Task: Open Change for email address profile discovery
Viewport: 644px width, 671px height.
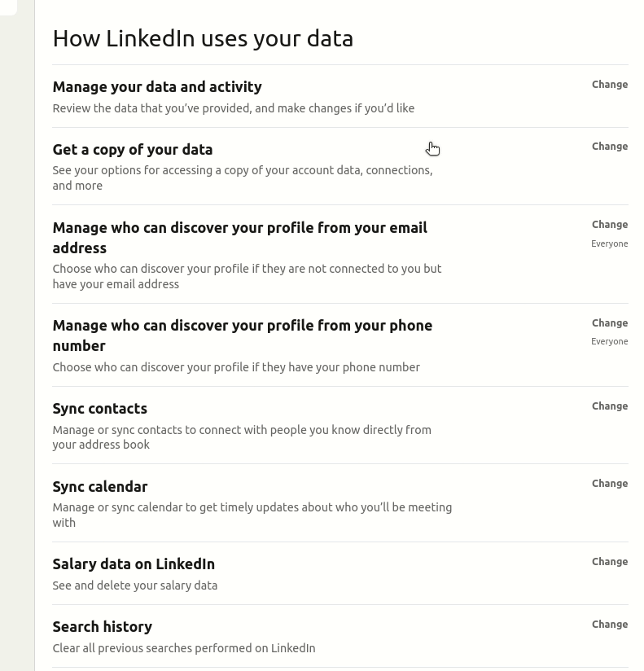Action: pos(609,225)
